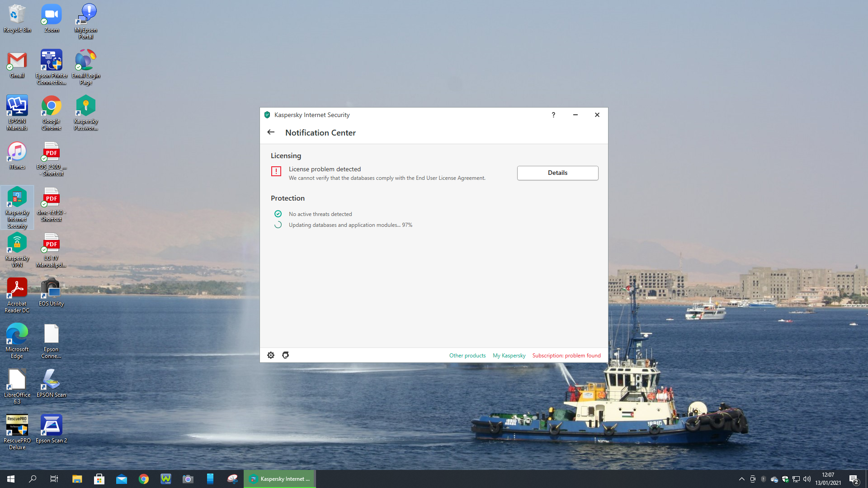Select Kaspersky Internet taskbar button
Screen dimensions: 868x488
pyautogui.click(x=280, y=479)
